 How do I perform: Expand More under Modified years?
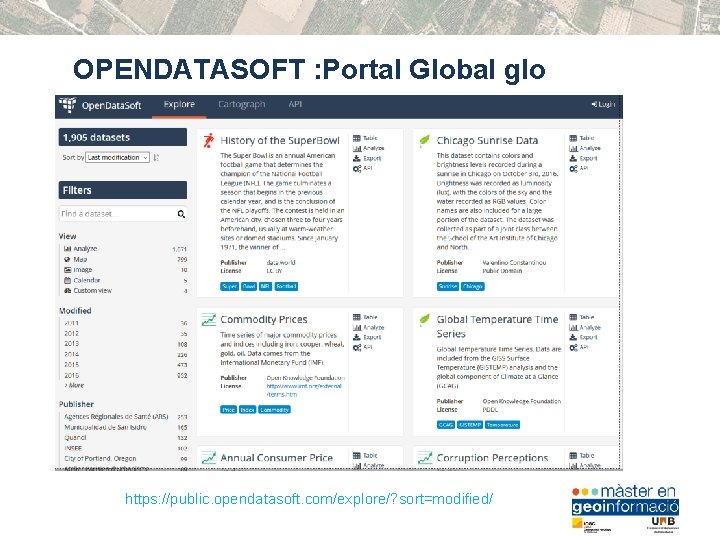pos(74,385)
